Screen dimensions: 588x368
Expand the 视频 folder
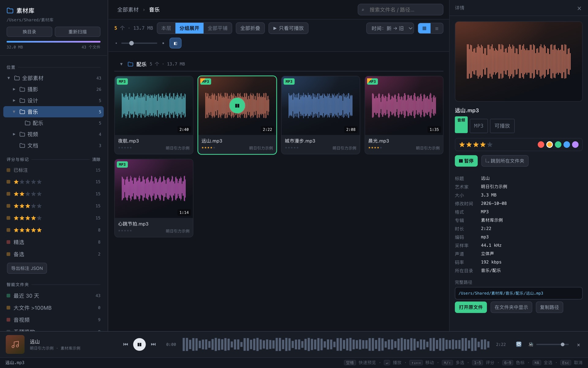(x=14, y=134)
